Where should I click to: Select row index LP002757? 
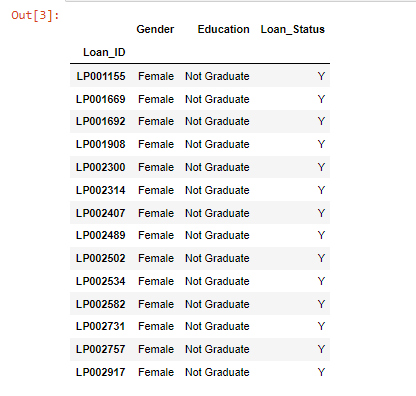(x=101, y=349)
